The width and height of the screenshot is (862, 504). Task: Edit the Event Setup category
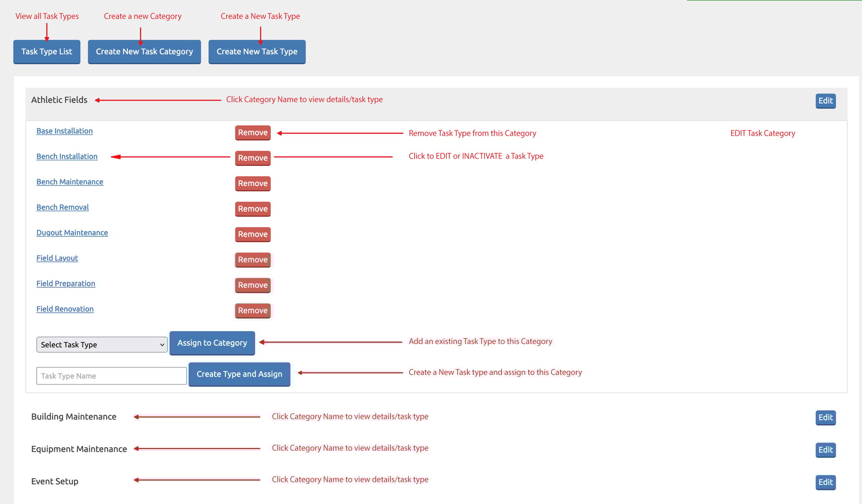click(825, 482)
